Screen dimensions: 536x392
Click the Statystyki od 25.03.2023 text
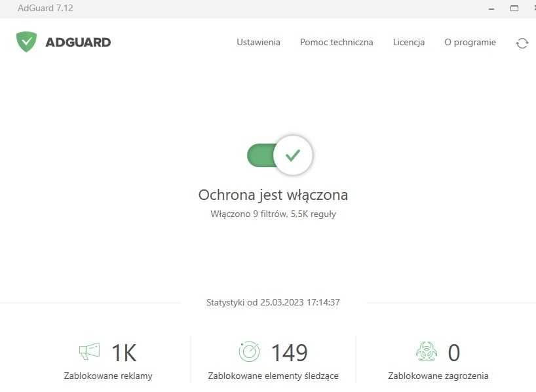(273, 302)
